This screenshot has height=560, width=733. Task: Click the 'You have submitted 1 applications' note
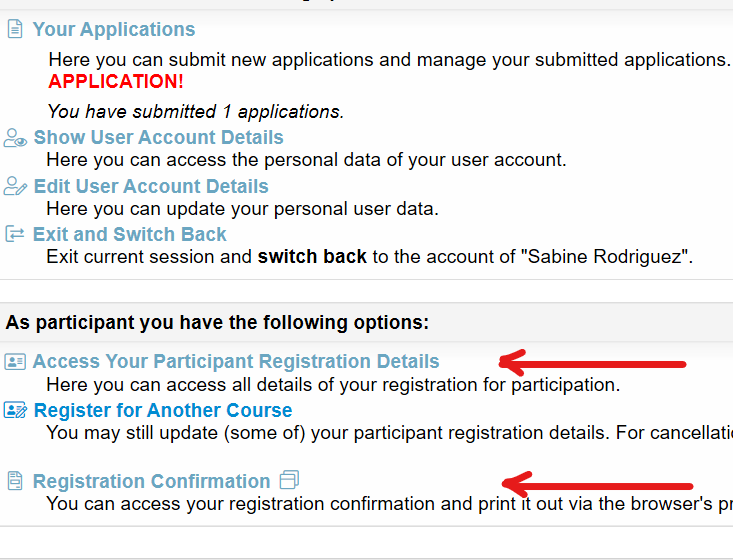click(196, 112)
